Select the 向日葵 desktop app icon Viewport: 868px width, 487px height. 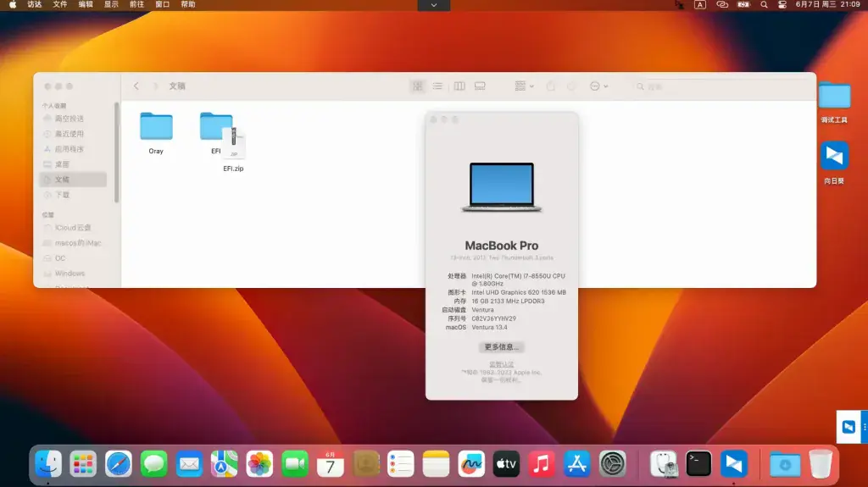834,163
